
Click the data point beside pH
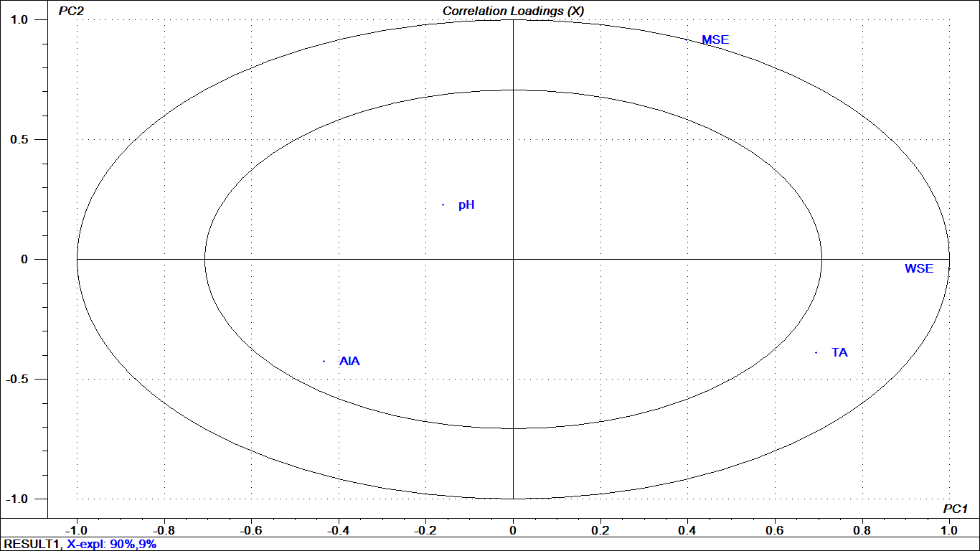click(443, 205)
